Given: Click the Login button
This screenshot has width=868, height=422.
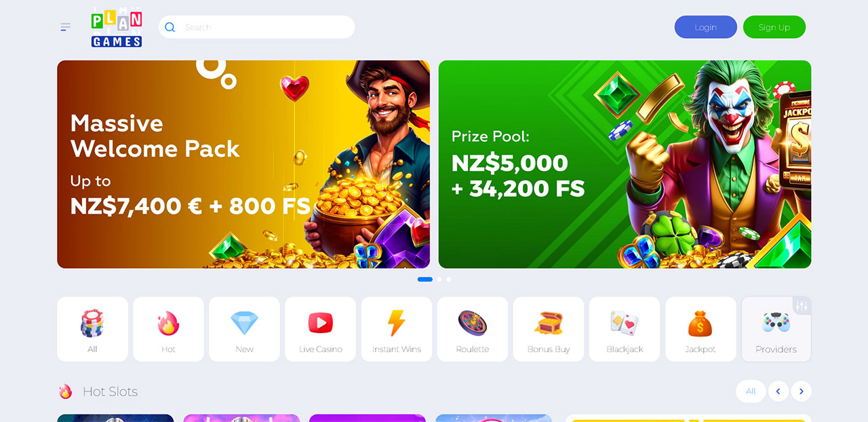Looking at the screenshot, I should click(x=705, y=27).
